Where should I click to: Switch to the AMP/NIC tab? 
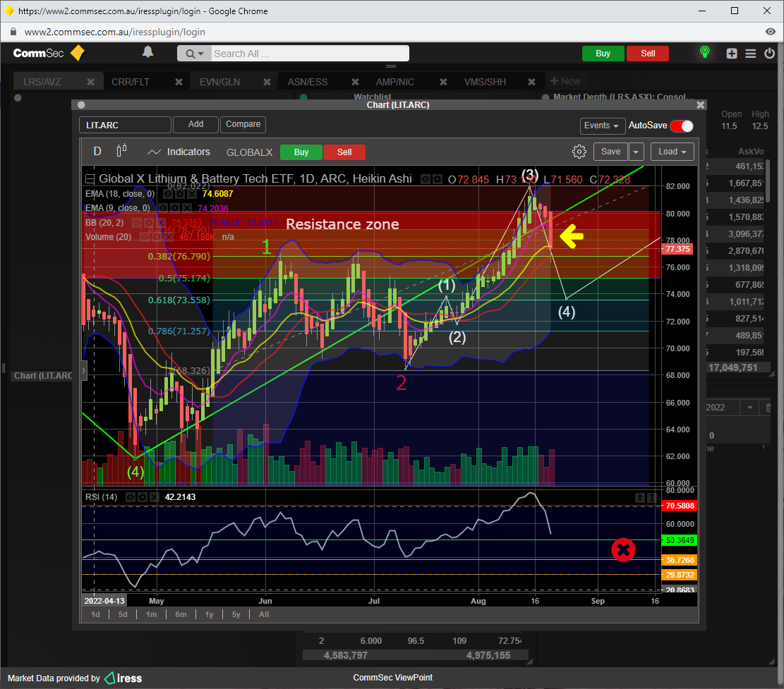[395, 82]
